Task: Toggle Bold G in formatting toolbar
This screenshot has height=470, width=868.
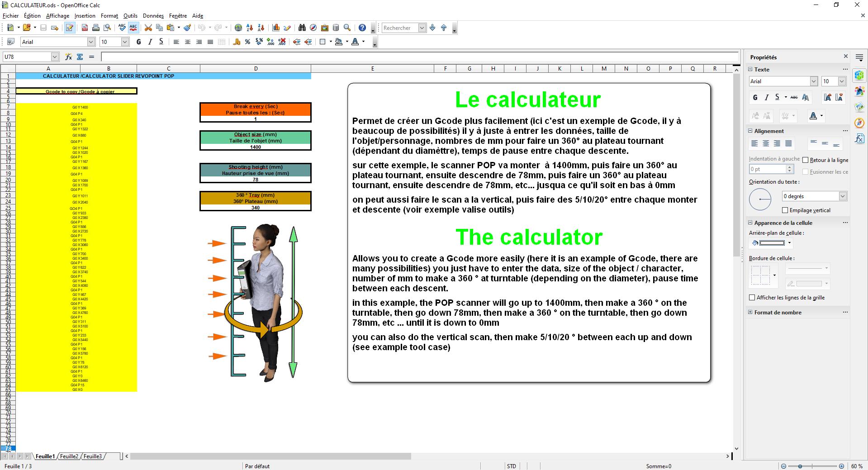Action: (x=138, y=42)
